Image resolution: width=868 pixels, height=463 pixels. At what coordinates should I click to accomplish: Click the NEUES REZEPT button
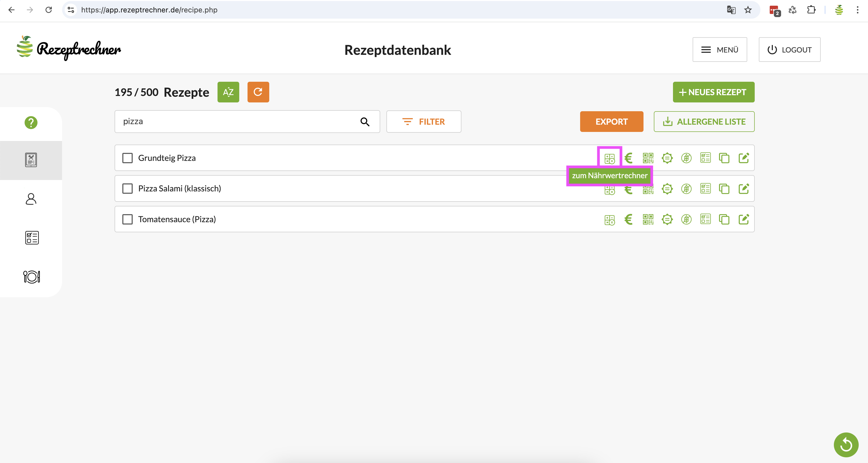point(714,92)
